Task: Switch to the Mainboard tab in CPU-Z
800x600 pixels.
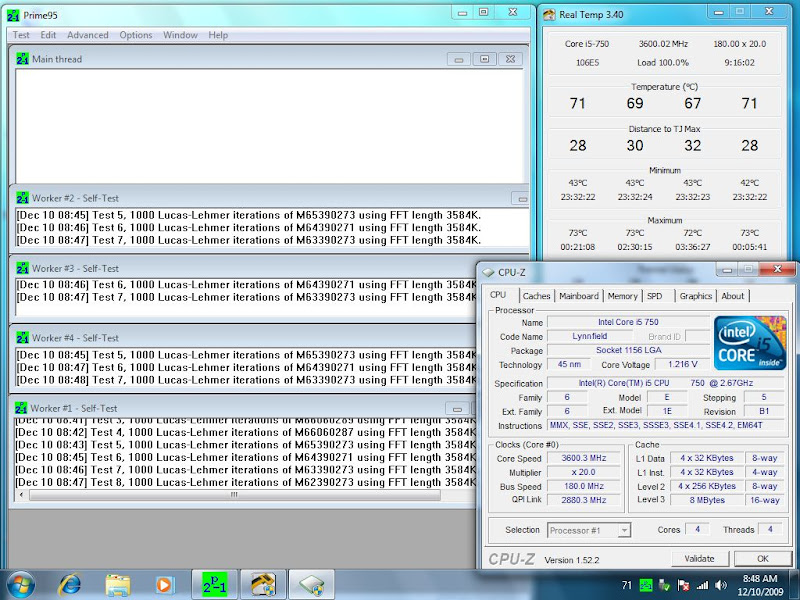Action: (x=578, y=296)
